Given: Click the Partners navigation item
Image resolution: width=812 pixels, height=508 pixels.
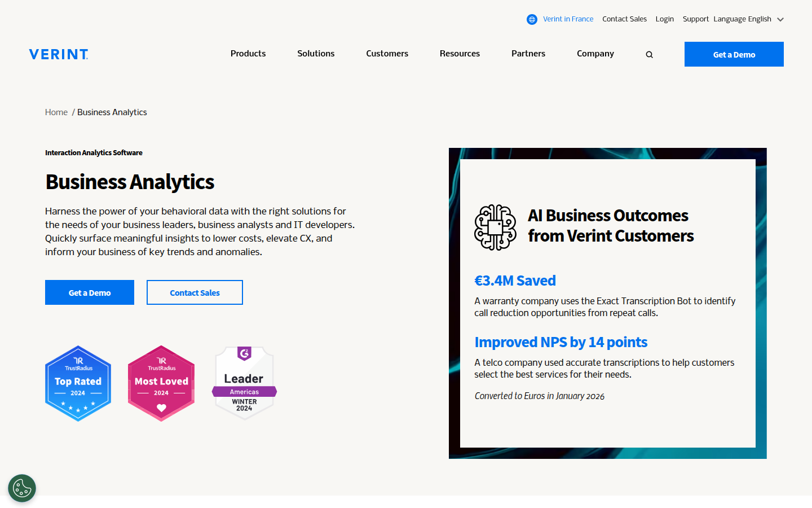Looking at the screenshot, I should [528, 54].
